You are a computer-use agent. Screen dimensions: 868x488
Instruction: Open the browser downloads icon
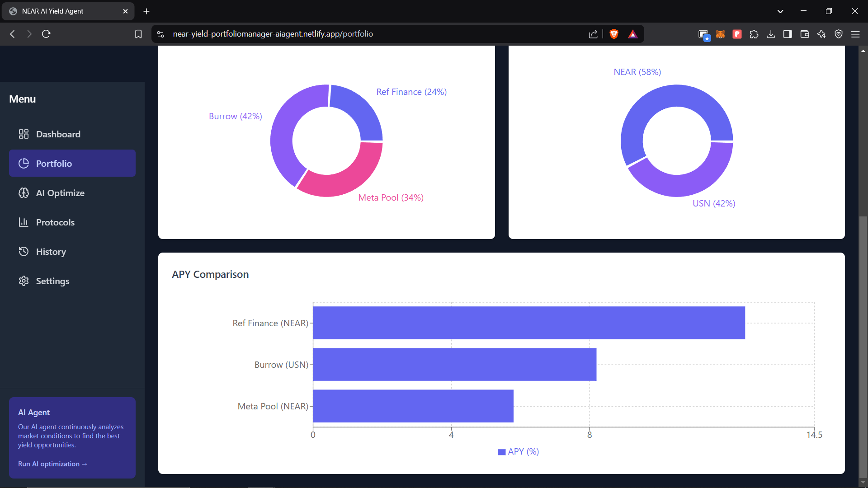click(771, 34)
